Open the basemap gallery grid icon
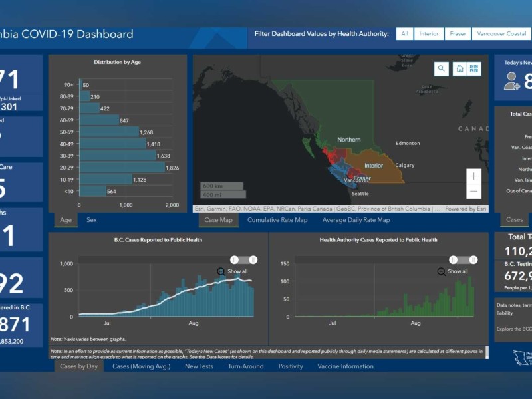 point(474,68)
